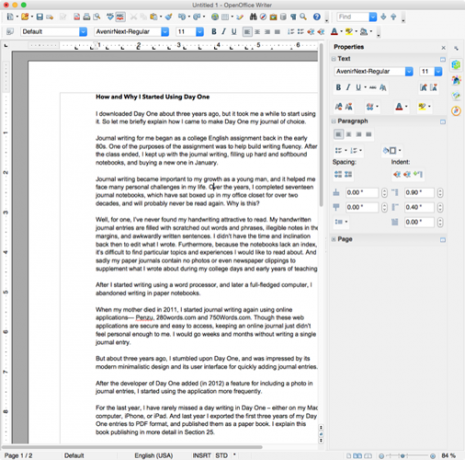
Task: Click Before Text Indent field showing 0.90
Action: (x=419, y=193)
